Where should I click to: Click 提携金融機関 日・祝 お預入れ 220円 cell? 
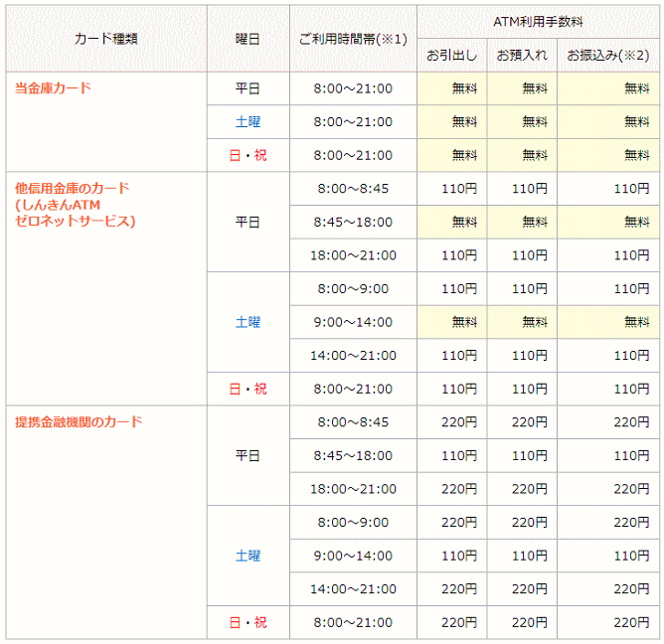point(522,622)
